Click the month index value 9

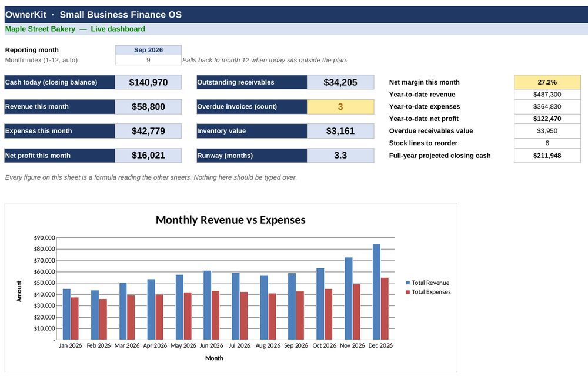[148, 60]
